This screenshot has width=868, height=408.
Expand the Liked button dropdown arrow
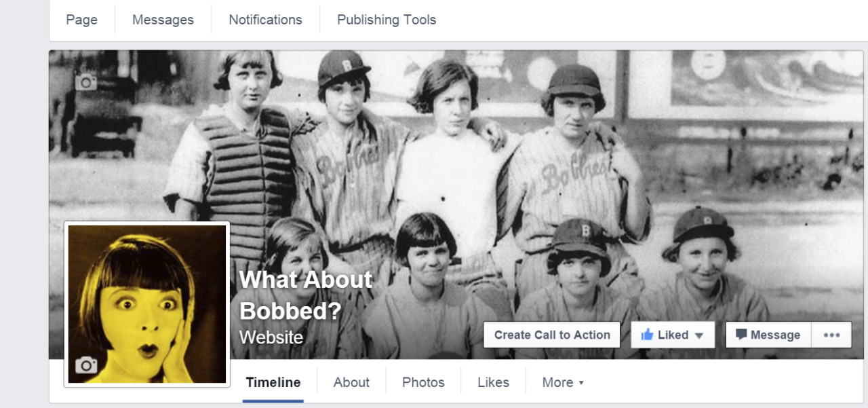(x=699, y=335)
